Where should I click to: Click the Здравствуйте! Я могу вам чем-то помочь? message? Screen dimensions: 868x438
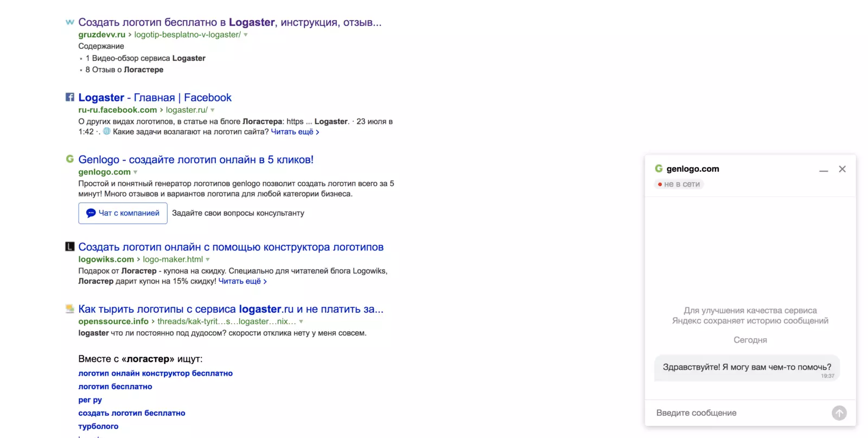click(747, 367)
